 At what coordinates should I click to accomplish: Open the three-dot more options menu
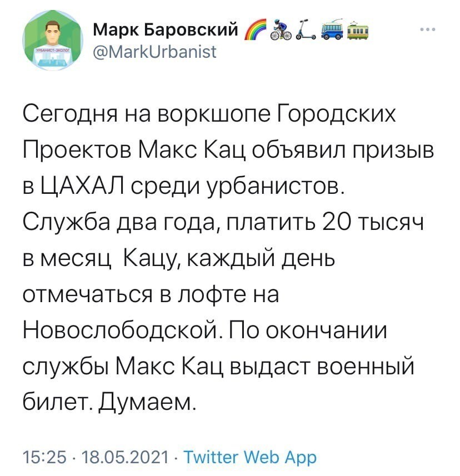click(x=428, y=30)
